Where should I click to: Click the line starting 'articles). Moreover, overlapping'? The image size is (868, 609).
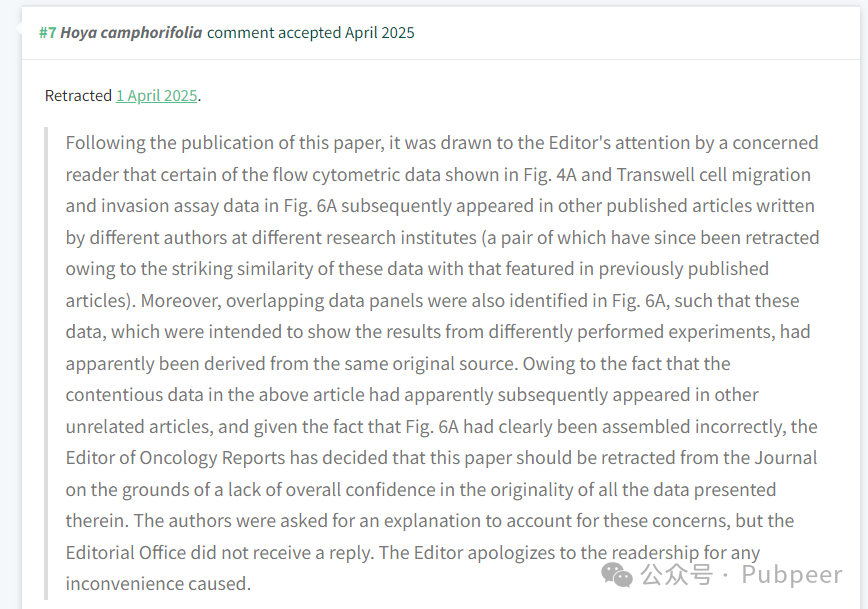point(432,301)
